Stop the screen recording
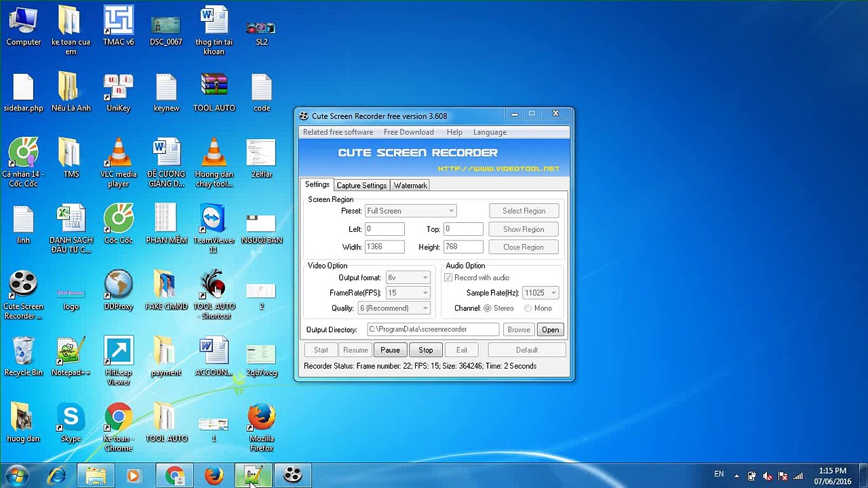868x488 pixels. (x=426, y=350)
